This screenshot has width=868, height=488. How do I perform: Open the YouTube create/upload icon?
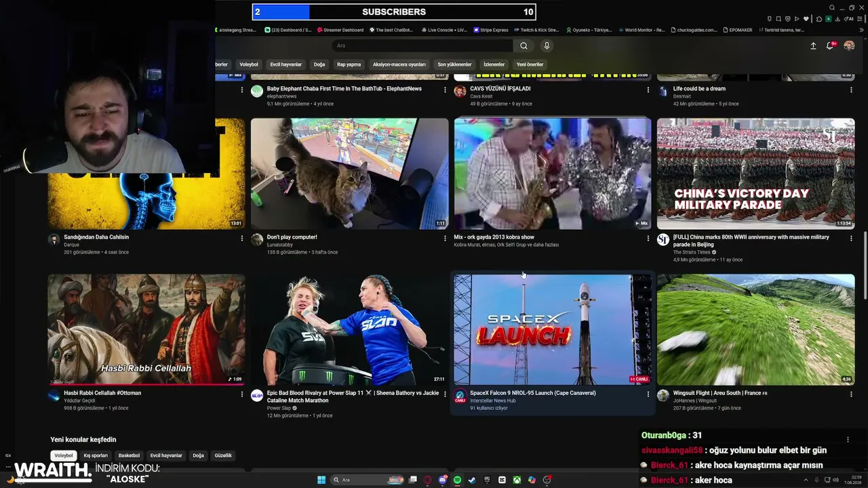click(x=813, y=45)
